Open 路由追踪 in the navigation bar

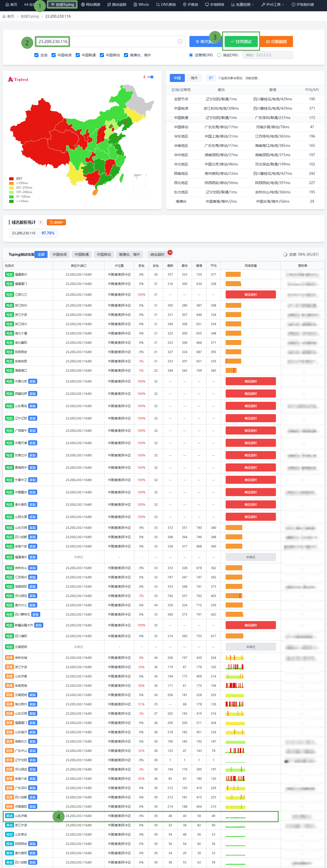point(117,4)
